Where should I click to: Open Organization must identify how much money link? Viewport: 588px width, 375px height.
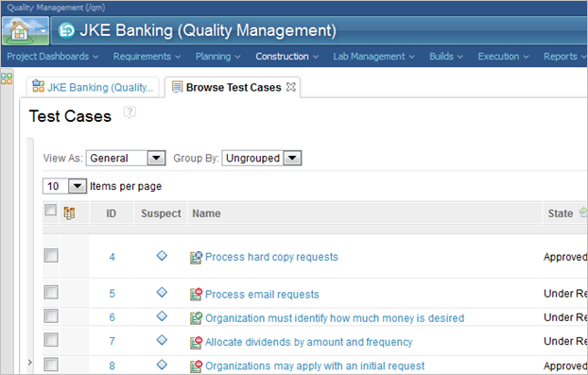coord(335,318)
